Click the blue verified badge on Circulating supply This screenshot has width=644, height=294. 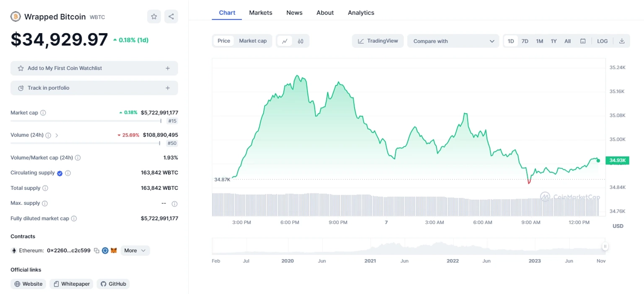(60, 173)
